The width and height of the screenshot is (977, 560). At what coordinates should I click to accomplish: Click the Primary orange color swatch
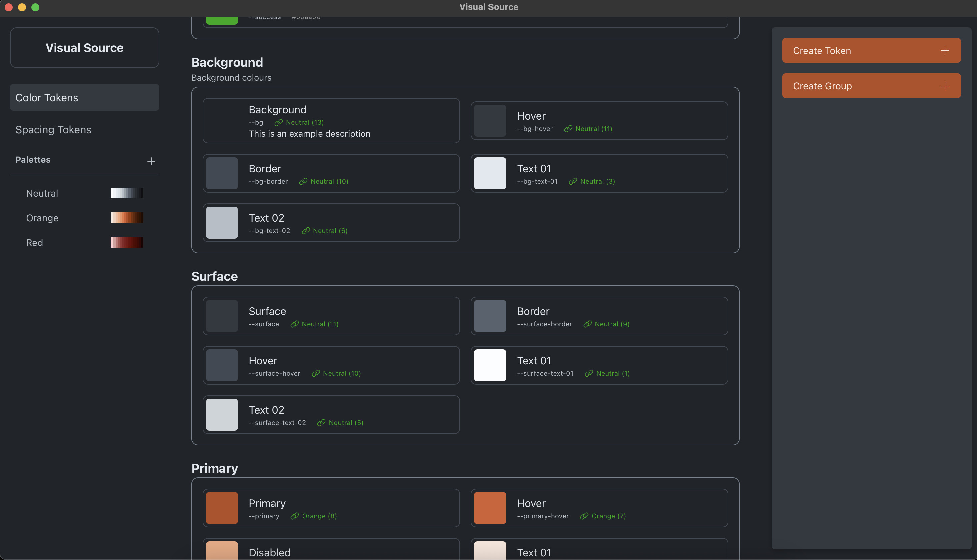pyautogui.click(x=222, y=508)
